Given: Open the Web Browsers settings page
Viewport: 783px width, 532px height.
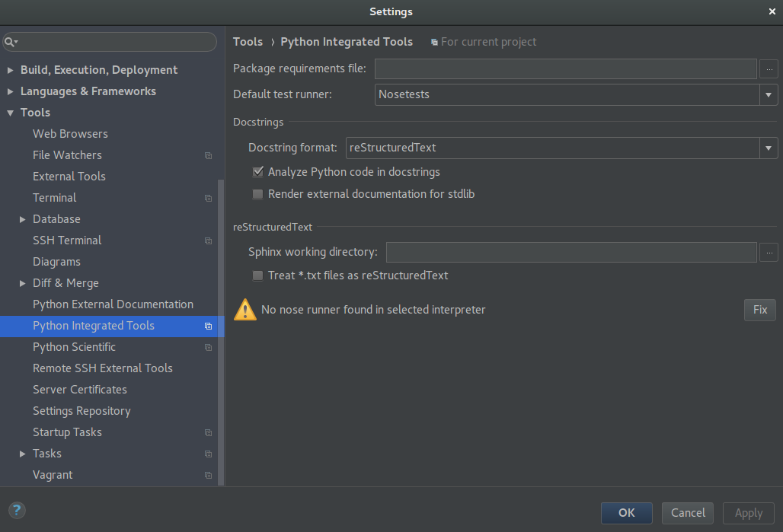Looking at the screenshot, I should [x=70, y=134].
